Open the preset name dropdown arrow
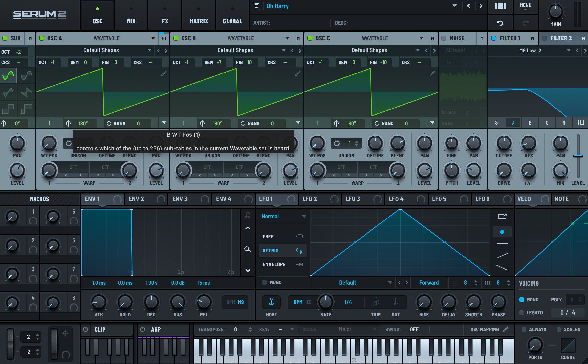The image size is (588, 364). pyautogui.click(x=455, y=6)
